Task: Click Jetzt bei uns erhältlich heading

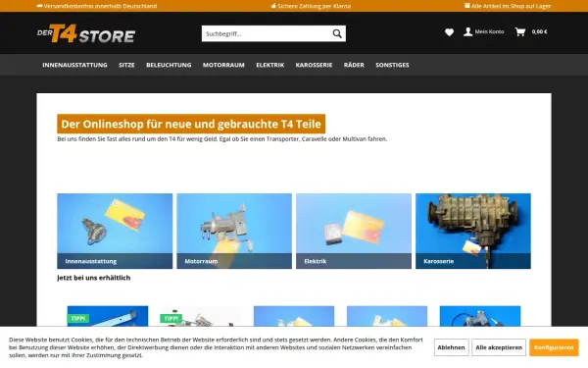Action: (94, 278)
